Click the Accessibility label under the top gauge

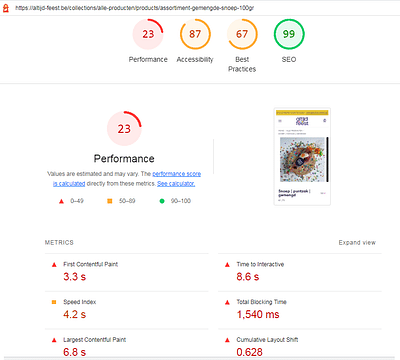pyautogui.click(x=195, y=59)
